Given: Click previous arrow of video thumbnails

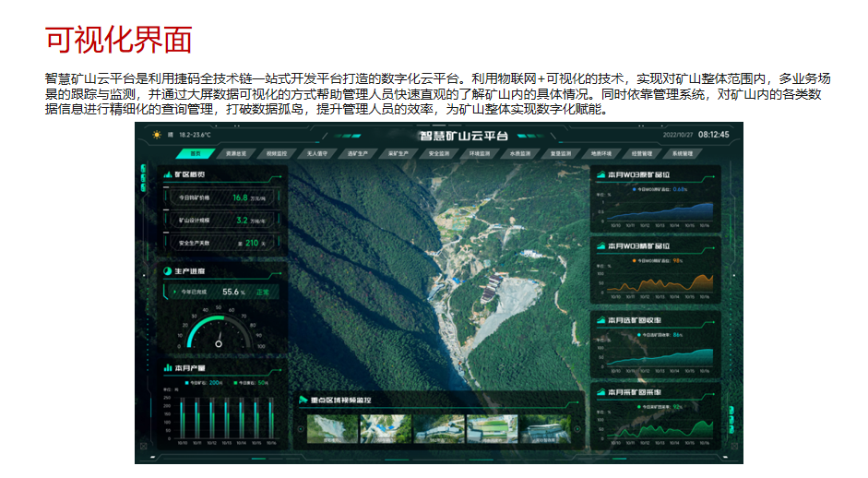Looking at the screenshot, I should (300, 429).
